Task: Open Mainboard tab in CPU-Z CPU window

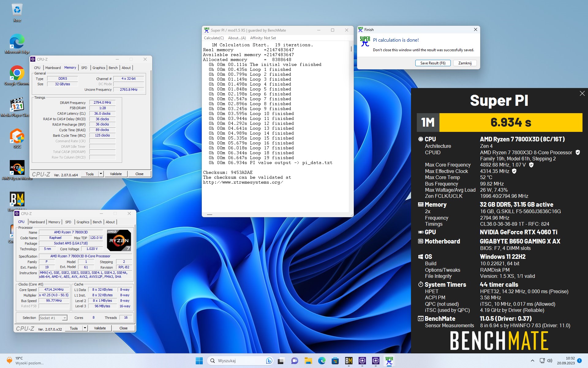Action: pyautogui.click(x=37, y=222)
